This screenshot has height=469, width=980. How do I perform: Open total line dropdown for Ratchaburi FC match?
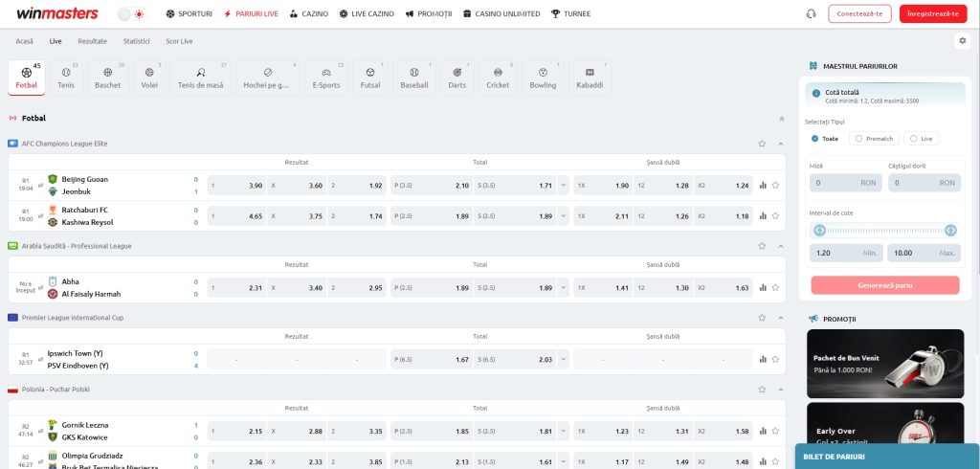(563, 216)
